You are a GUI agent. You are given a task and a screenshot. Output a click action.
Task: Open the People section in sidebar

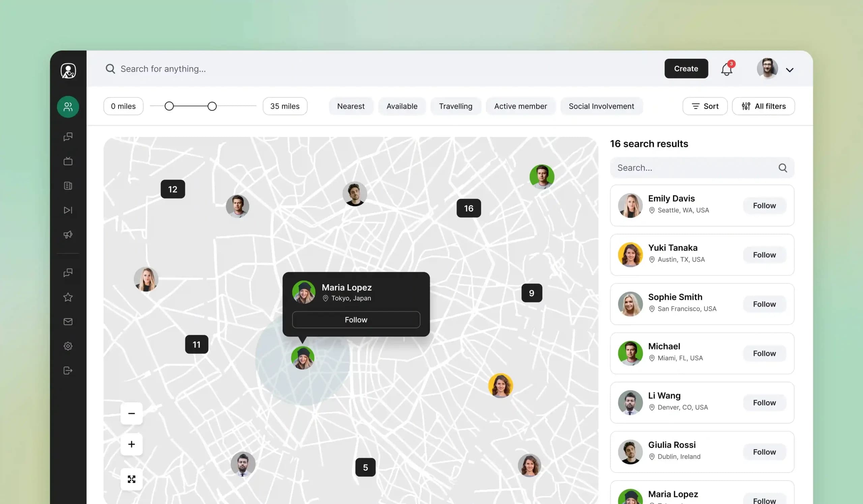(x=68, y=107)
